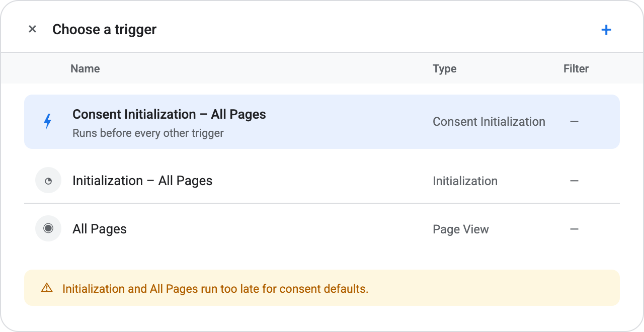The width and height of the screenshot is (644, 332).
Task: Click the All Pages page view icon
Action: click(48, 228)
